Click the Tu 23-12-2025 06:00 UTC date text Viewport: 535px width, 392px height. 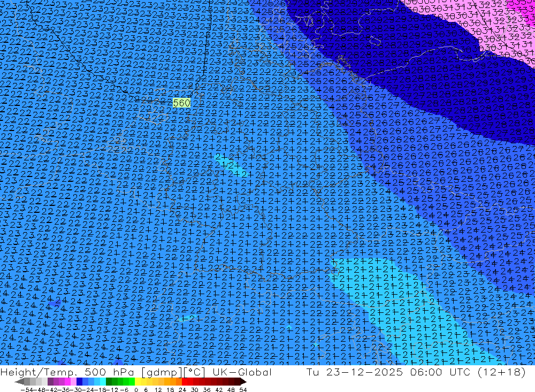(388, 372)
